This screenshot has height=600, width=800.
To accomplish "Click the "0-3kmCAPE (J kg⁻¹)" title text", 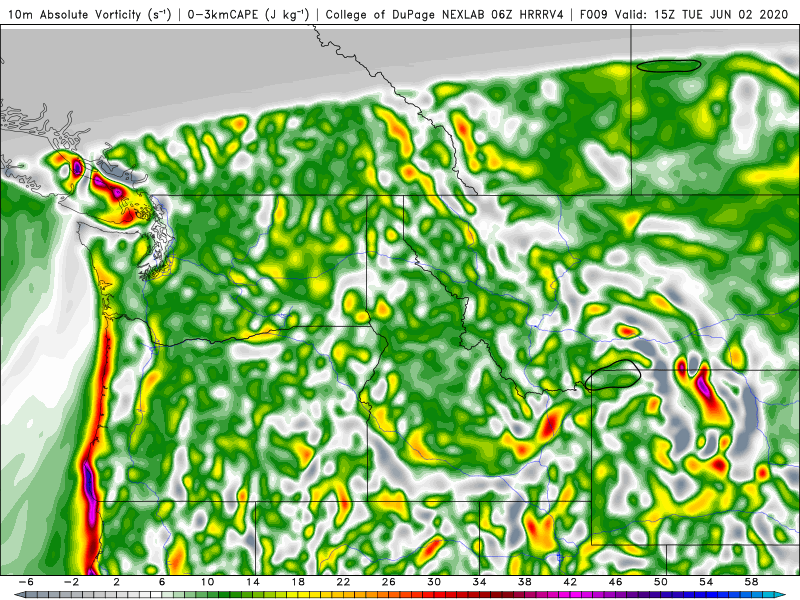I will coord(248,15).
